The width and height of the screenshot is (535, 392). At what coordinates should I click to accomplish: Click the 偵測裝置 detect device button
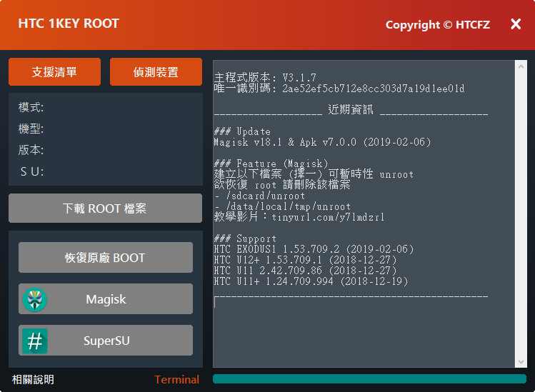click(x=156, y=72)
